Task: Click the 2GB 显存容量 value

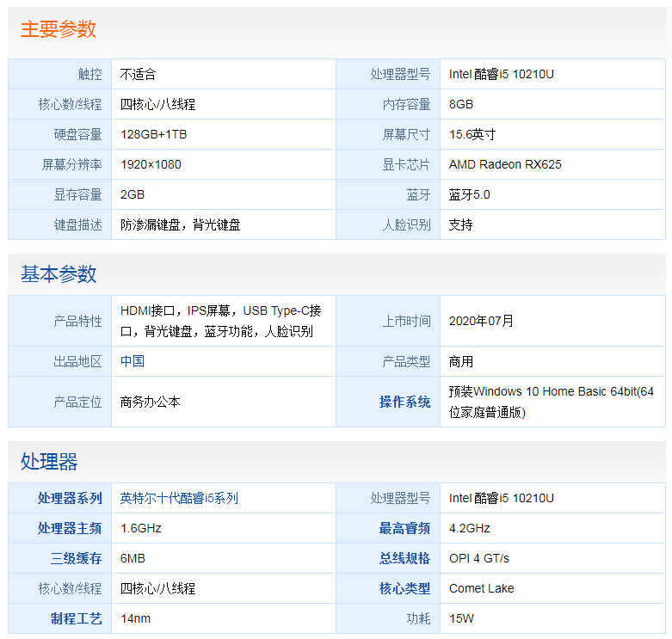Action: tap(133, 194)
